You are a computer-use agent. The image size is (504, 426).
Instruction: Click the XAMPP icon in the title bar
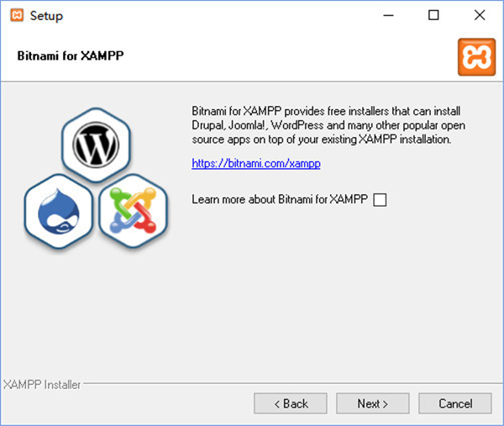16,15
